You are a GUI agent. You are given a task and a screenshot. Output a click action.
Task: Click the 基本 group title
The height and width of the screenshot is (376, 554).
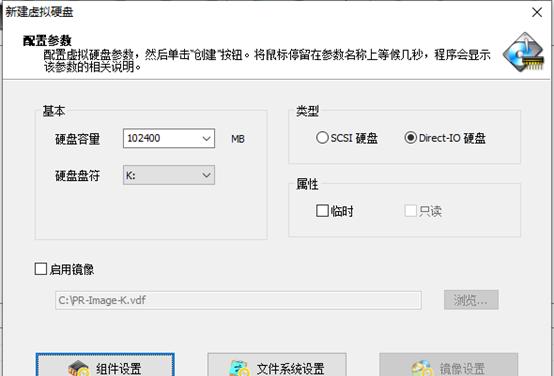click(x=54, y=111)
